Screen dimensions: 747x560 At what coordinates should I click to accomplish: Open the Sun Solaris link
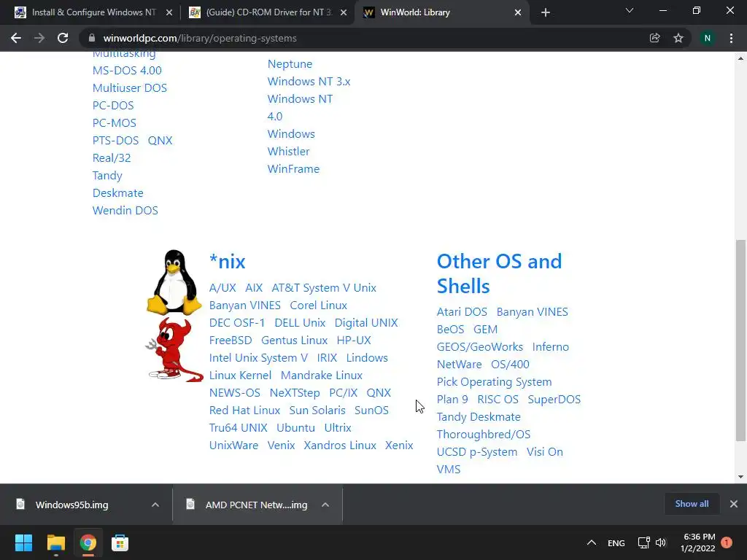coord(317,411)
